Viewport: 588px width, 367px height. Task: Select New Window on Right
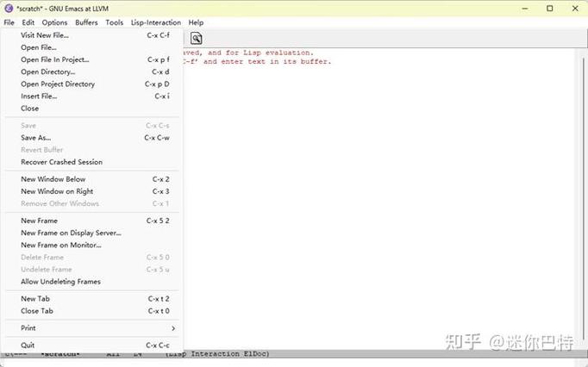92,191
